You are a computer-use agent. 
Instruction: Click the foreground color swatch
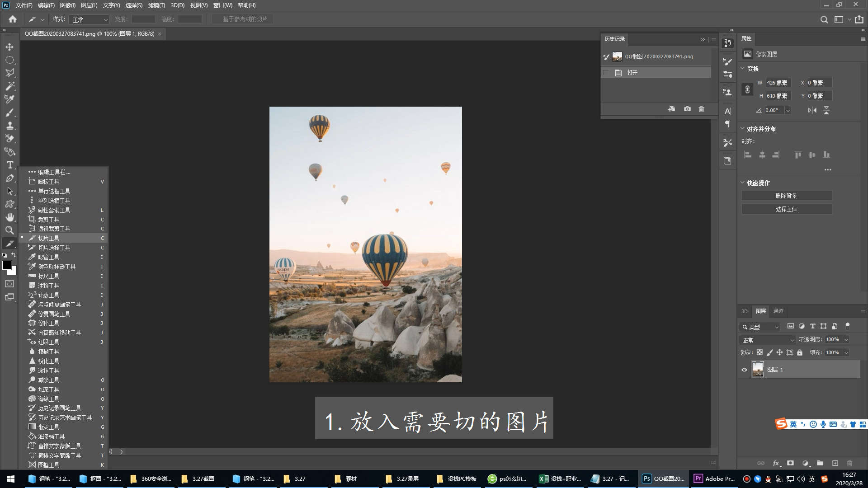pos(7,265)
